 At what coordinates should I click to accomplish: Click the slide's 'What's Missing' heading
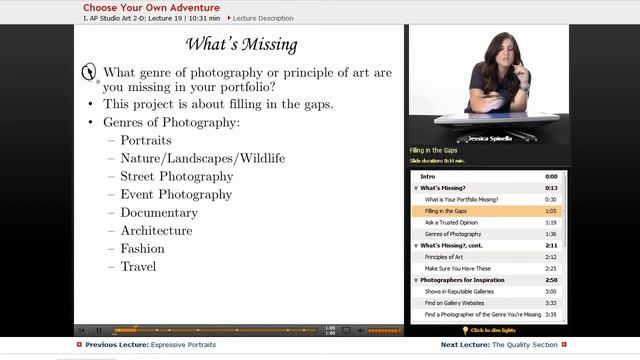tap(242, 44)
